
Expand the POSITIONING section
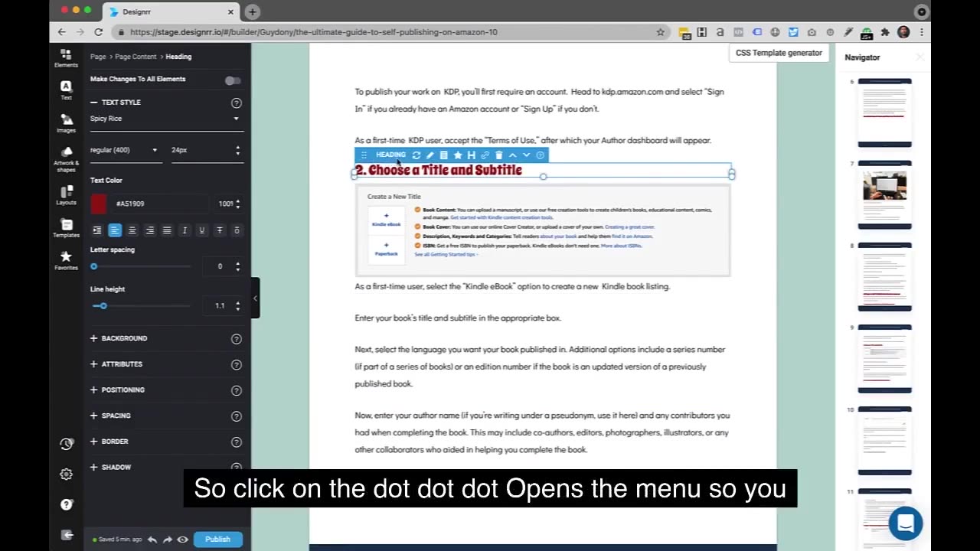click(x=117, y=390)
